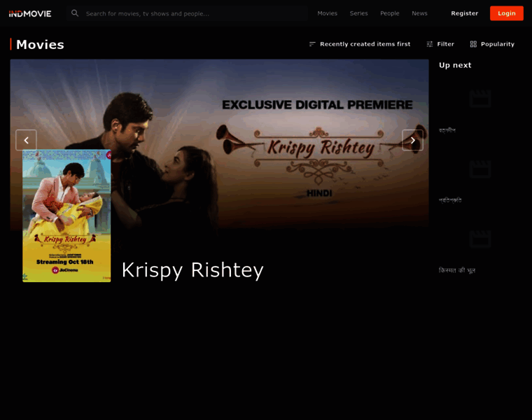Open Up next item किस्मत की भूल
The image size is (532, 420).
(457, 270)
